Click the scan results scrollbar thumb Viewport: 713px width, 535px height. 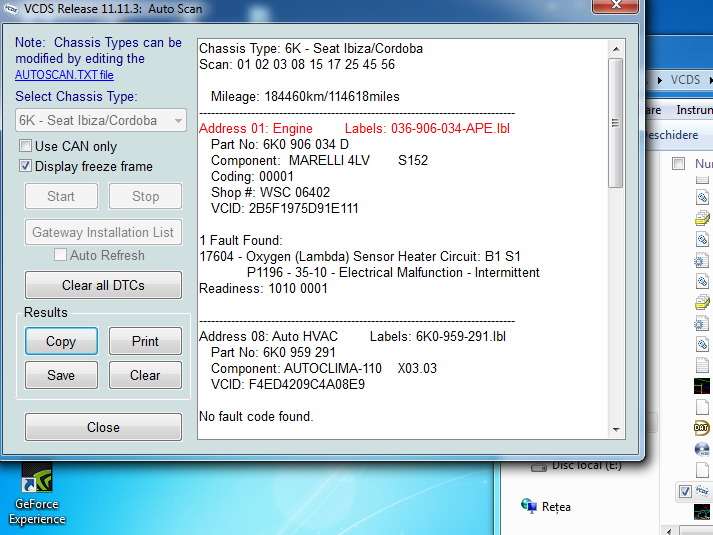click(x=616, y=123)
